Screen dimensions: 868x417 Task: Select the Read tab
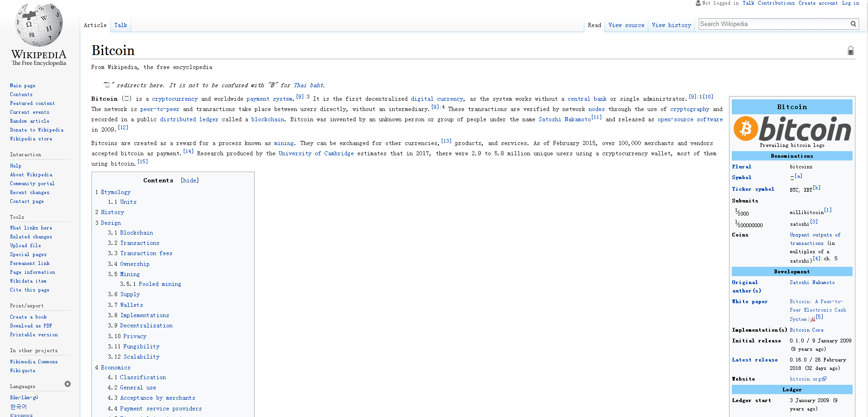coord(594,25)
